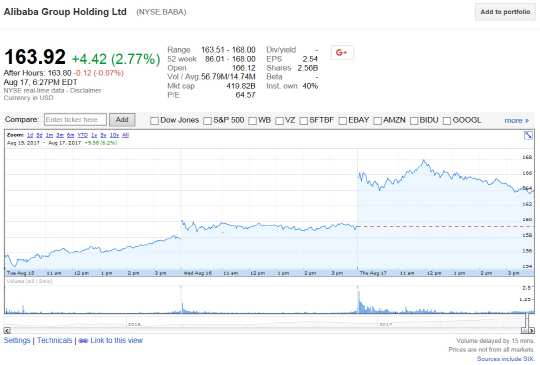Open the Disclaimer link
Screen dimensions: 540x365
85,91
